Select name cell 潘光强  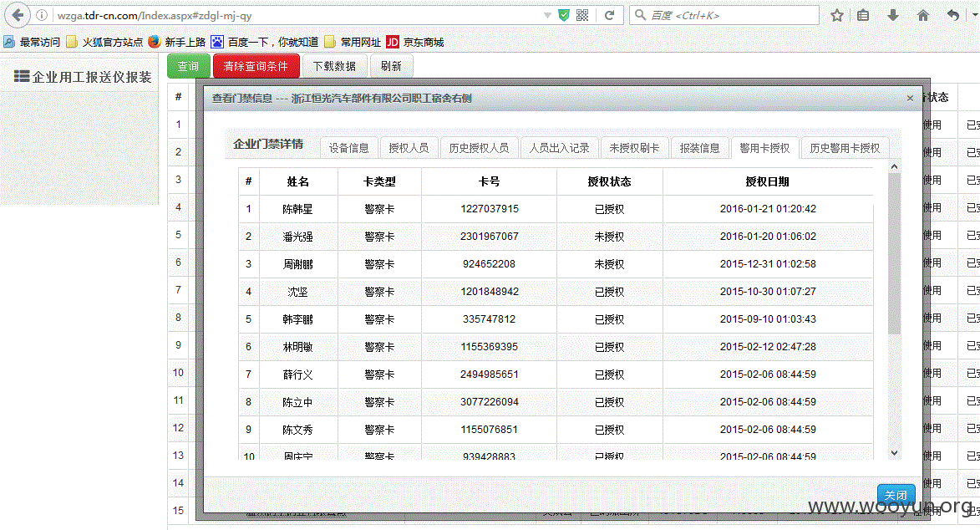pyautogui.click(x=298, y=237)
